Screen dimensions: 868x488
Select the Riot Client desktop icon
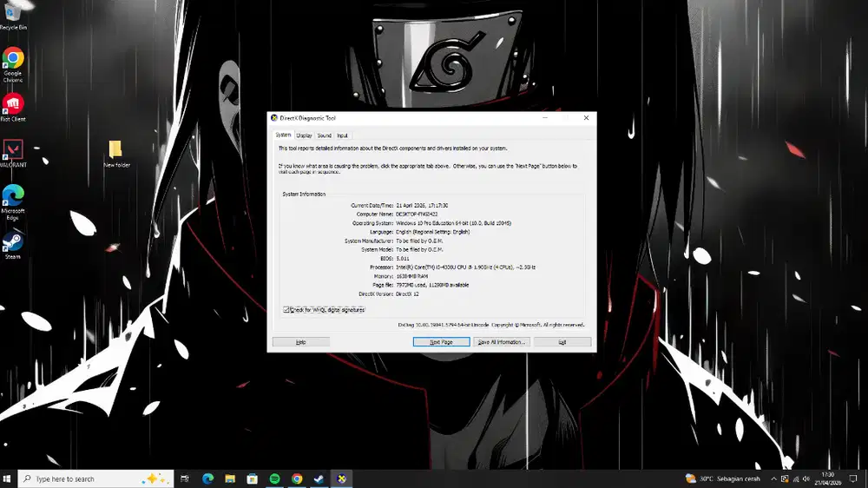tap(13, 108)
